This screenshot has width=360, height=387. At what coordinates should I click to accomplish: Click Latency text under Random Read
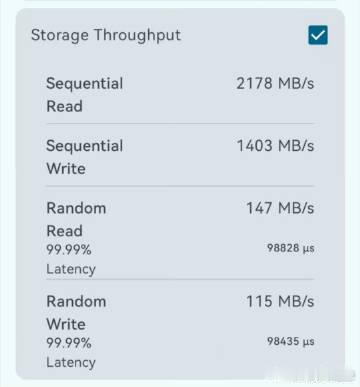(x=71, y=269)
